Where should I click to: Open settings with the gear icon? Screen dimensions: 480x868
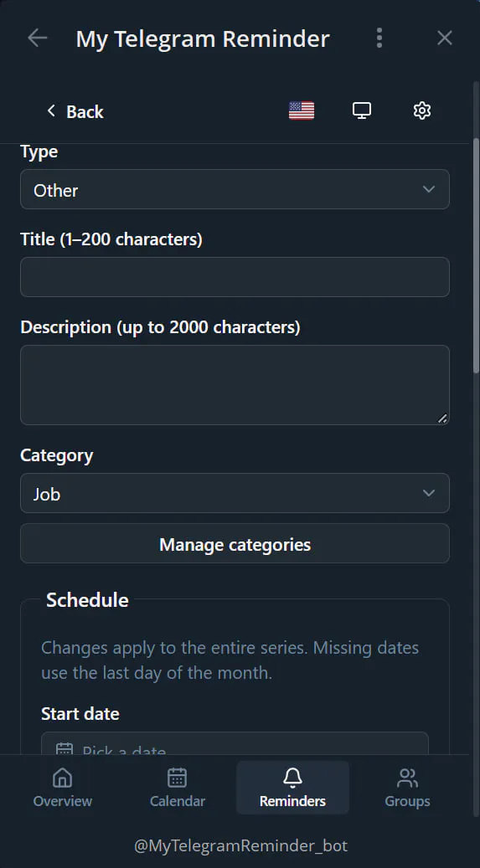(422, 110)
